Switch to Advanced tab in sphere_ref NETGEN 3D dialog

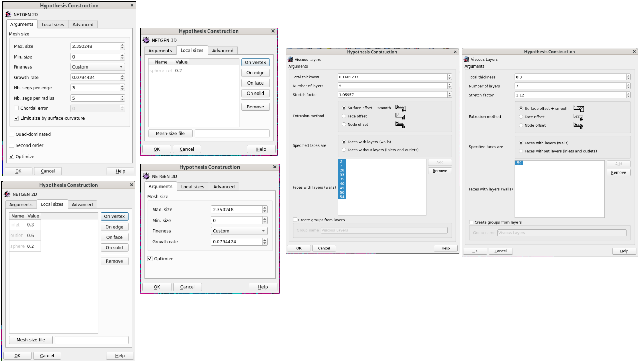point(223,51)
